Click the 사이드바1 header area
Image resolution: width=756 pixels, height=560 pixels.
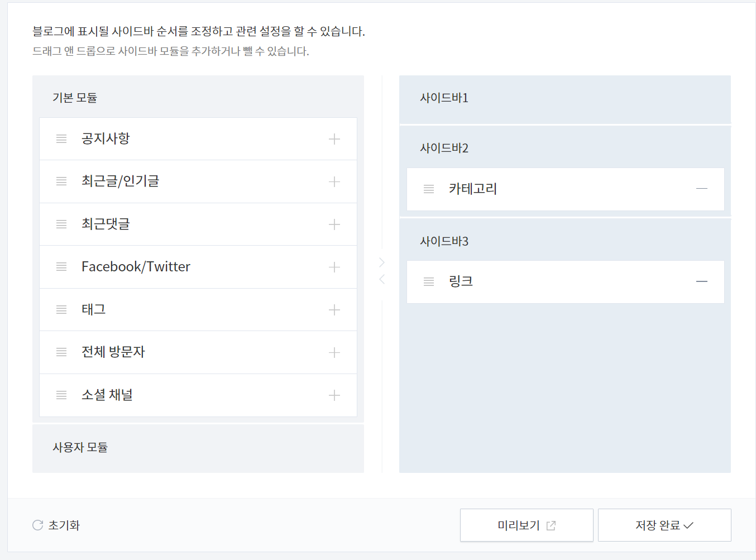click(x=444, y=98)
